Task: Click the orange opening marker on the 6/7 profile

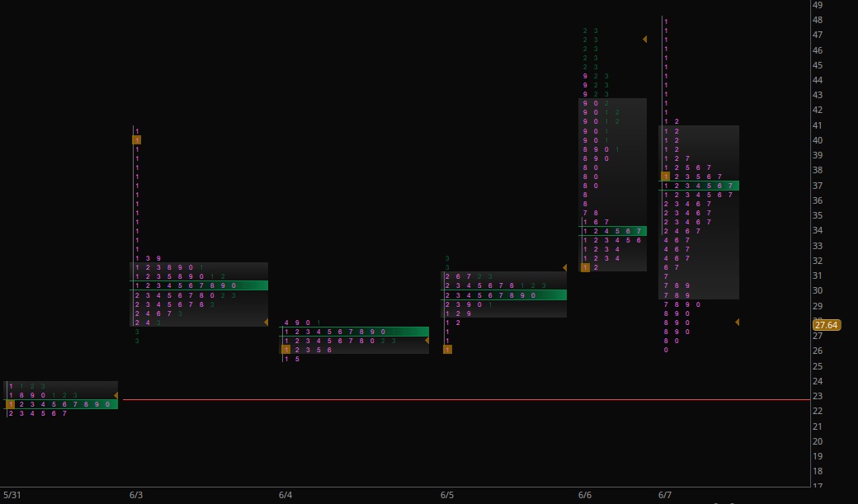Action: (x=666, y=177)
